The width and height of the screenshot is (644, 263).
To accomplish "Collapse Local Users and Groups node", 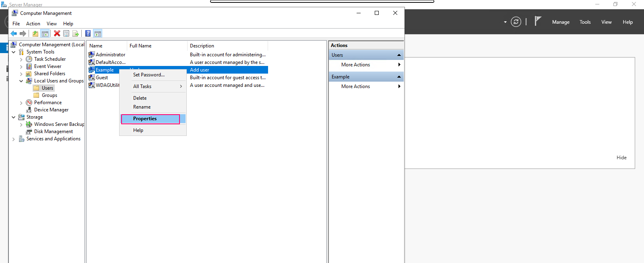I will [21, 81].
